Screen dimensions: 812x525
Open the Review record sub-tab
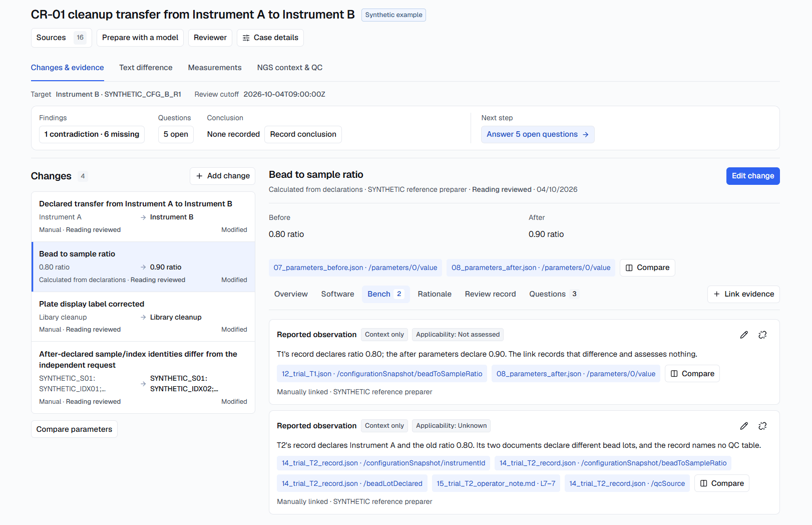(490, 294)
